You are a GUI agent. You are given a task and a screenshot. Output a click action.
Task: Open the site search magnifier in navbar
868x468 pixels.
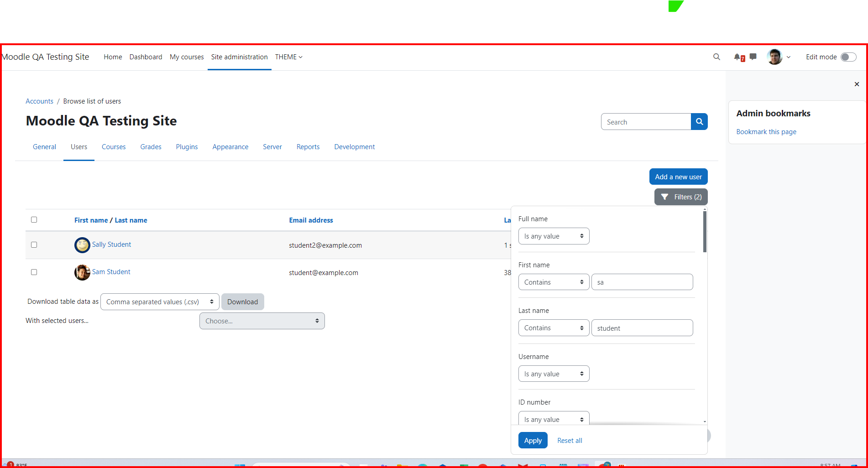pos(716,57)
